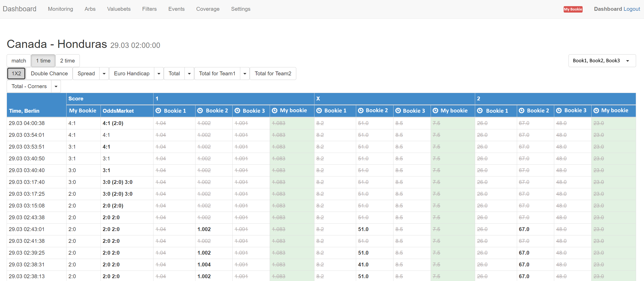Screen dimensions: 644x281
Task: Click timestamp 29.03 02:43:01
Action: [27, 229]
